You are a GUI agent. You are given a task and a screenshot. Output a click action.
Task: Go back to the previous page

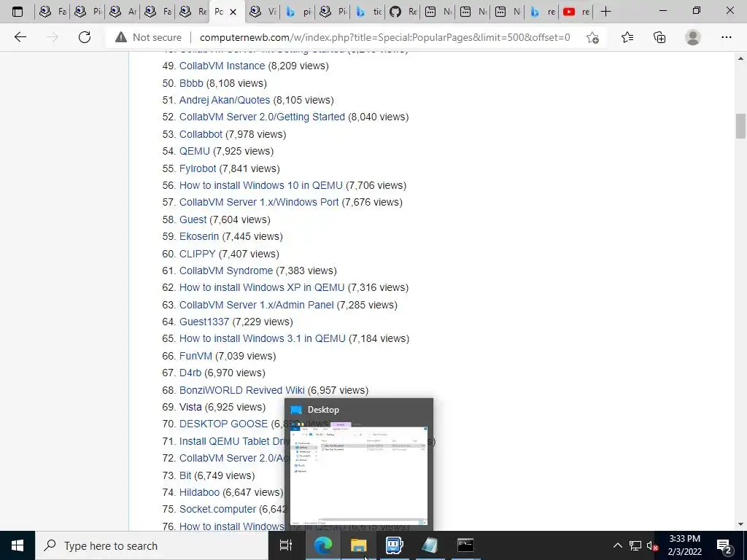(x=20, y=37)
